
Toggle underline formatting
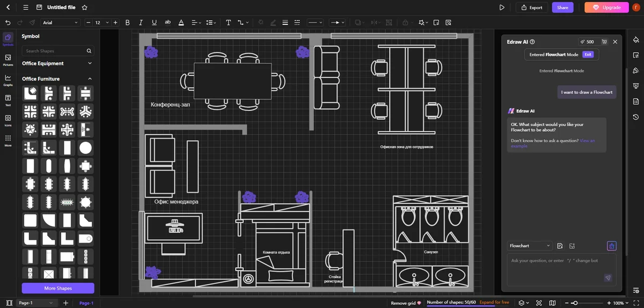(154, 23)
